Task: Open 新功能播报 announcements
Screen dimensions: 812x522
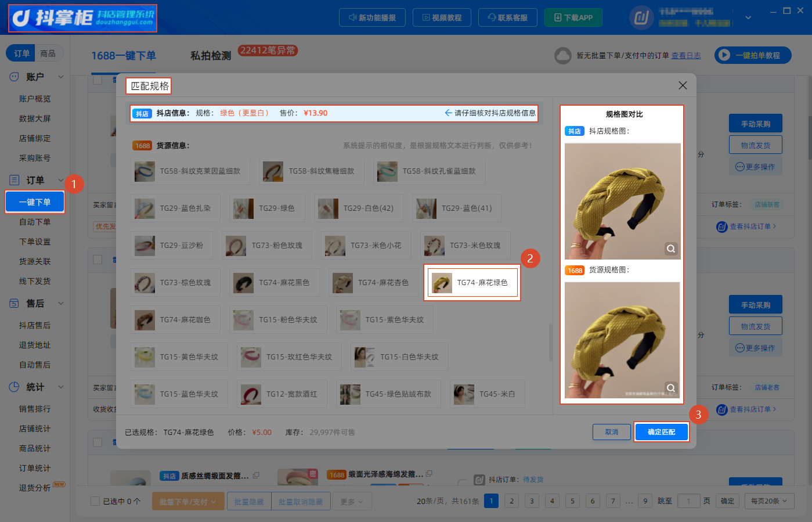Action: point(372,17)
